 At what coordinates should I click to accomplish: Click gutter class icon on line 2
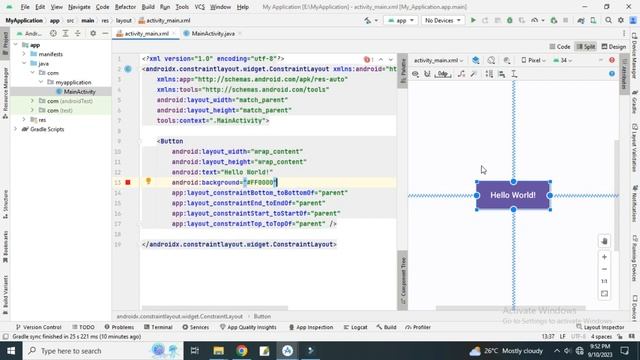128,69
